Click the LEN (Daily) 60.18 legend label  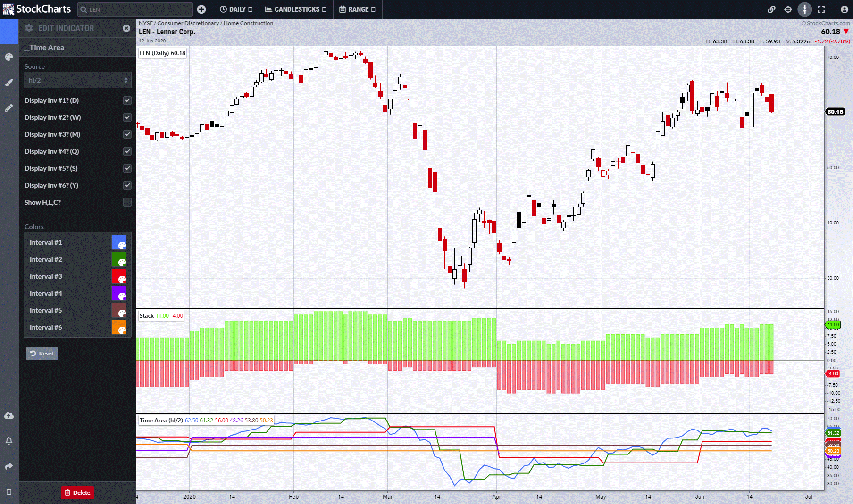(x=162, y=53)
